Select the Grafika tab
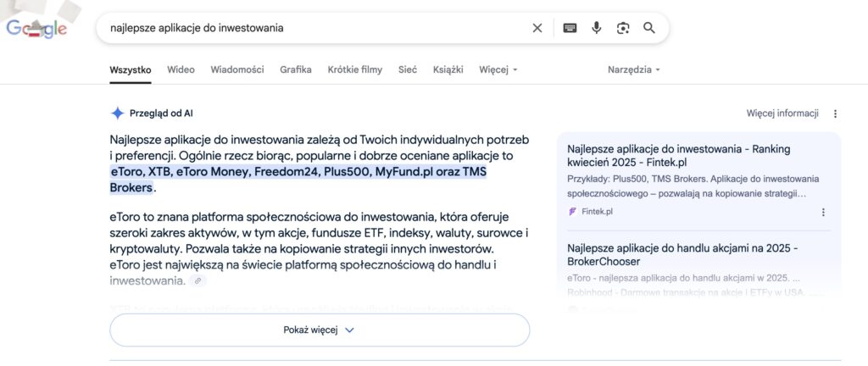The width and height of the screenshot is (868, 366). tap(296, 69)
